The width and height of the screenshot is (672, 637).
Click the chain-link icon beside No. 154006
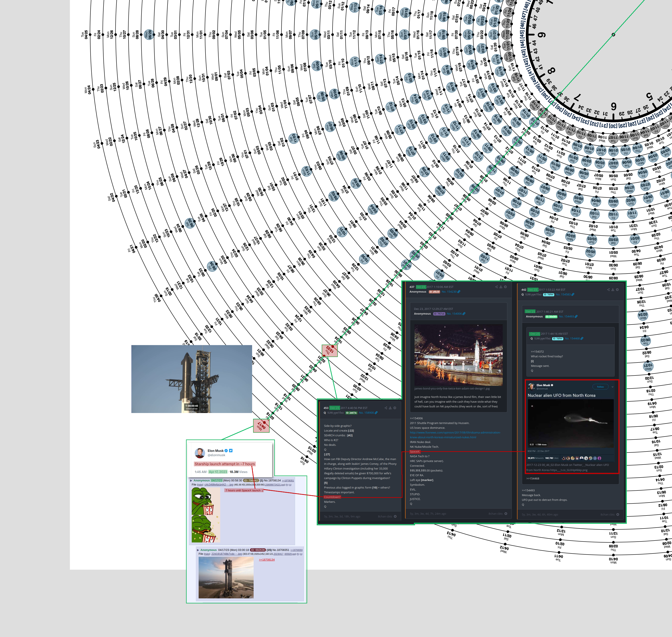tap(464, 314)
